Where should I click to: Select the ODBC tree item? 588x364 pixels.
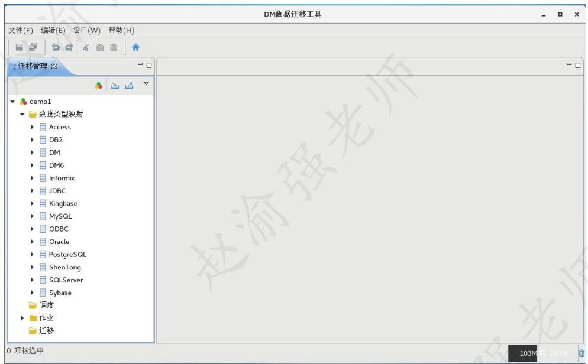click(59, 229)
